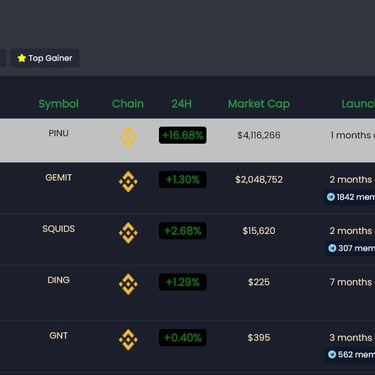Image resolution: width=375 pixels, height=375 pixels.
Task: Click the +2.68% change badge
Action: point(183,231)
